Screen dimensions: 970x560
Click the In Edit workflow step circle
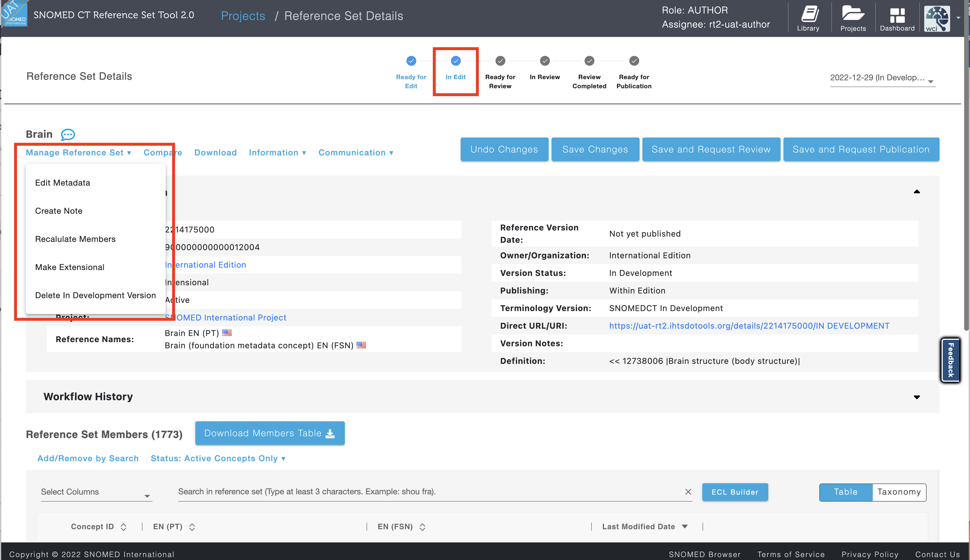point(456,61)
